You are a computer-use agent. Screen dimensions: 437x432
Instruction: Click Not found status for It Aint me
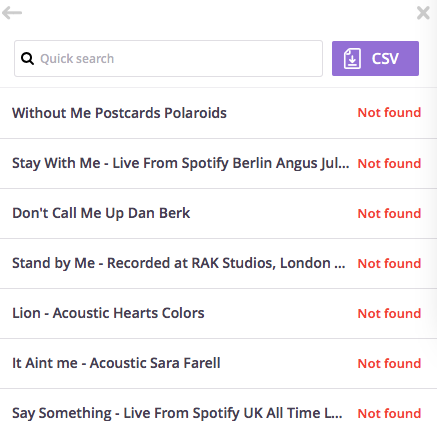[x=389, y=363]
